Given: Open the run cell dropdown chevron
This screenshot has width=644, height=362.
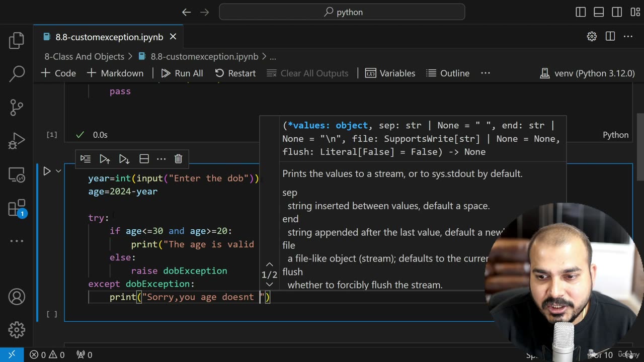Looking at the screenshot, I should [58, 171].
